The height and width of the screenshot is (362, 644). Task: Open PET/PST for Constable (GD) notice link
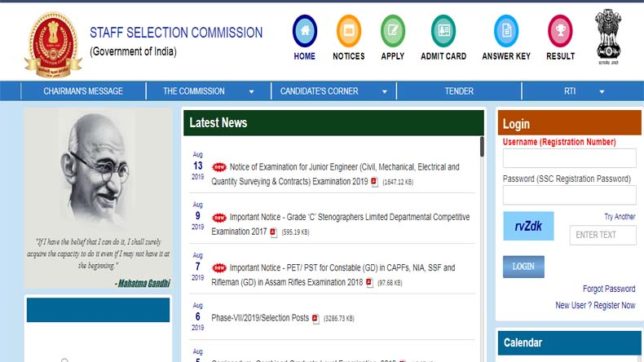(x=333, y=275)
